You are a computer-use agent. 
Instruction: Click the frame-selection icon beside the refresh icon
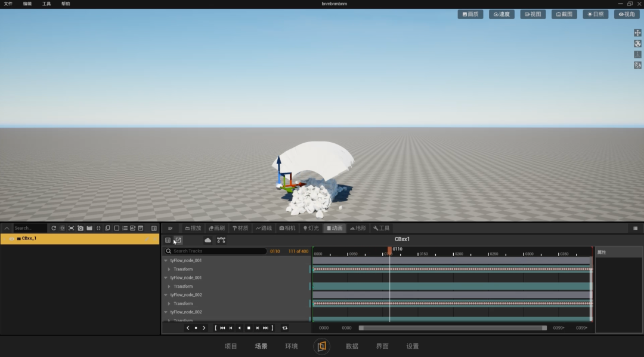tap(62, 228)
